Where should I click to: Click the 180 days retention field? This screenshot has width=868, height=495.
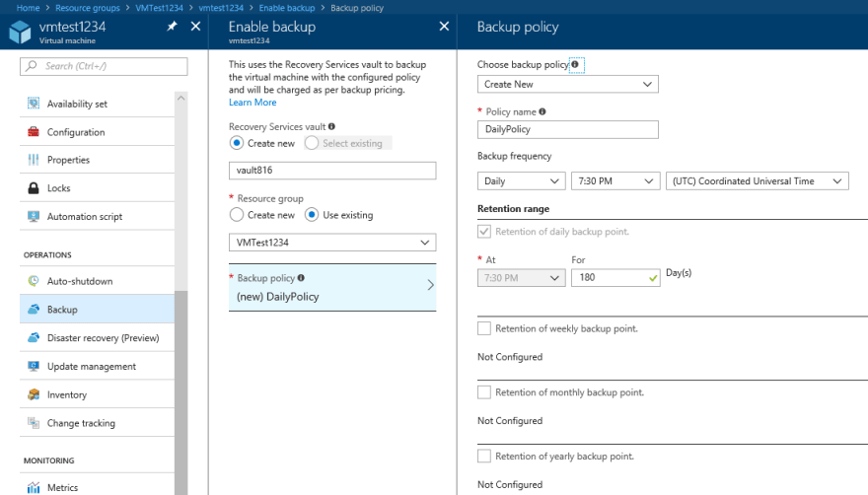point(615,278)
